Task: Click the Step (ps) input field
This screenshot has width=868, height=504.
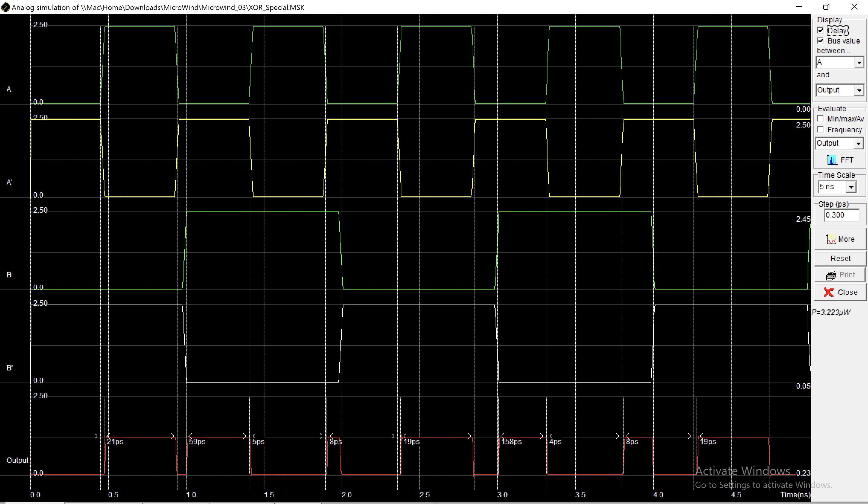Action: pos(841,215)
